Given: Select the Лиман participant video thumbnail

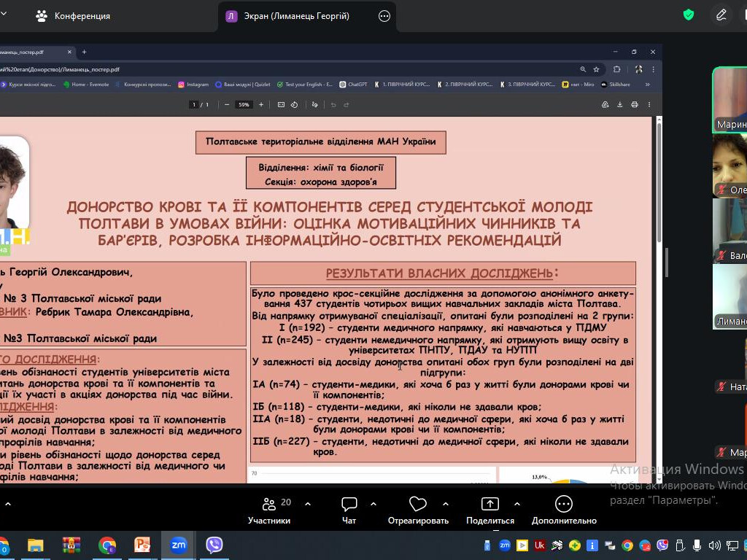Looking at the screenshot, I should click(729, 296).
